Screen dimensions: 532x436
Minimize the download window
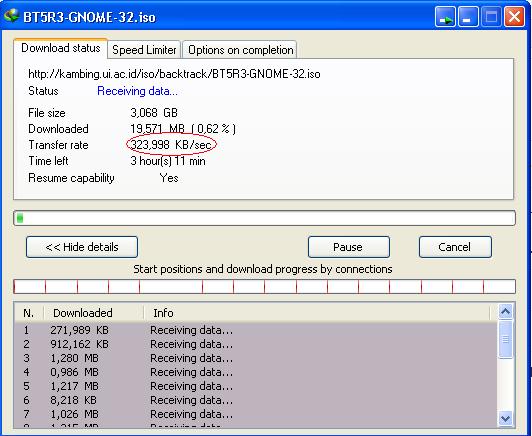(468, 17)
